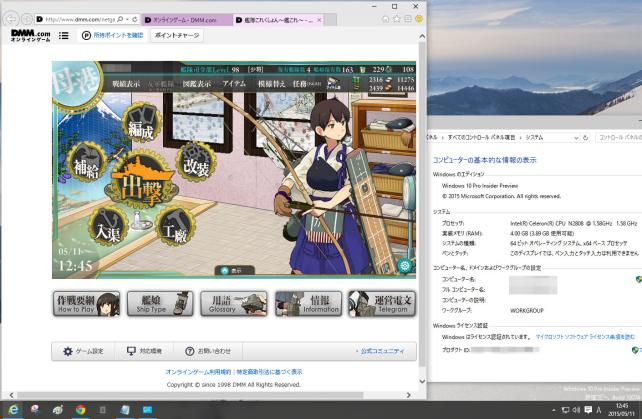The image size is (642, 419).
Task: Click the Control Panel search box
Action: [619, 138]
